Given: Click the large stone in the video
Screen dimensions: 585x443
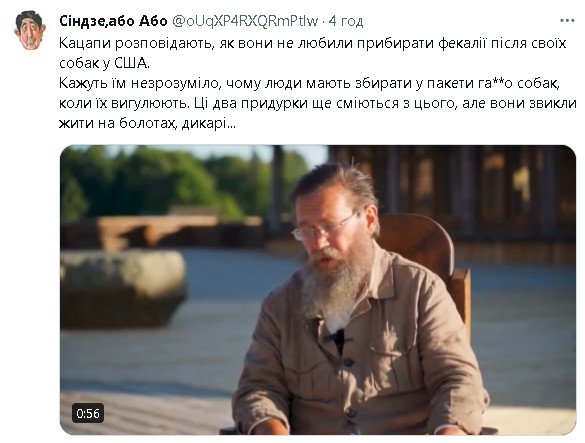Looking at the screenshot, I should pyautogui.click(x=123, y=288).
